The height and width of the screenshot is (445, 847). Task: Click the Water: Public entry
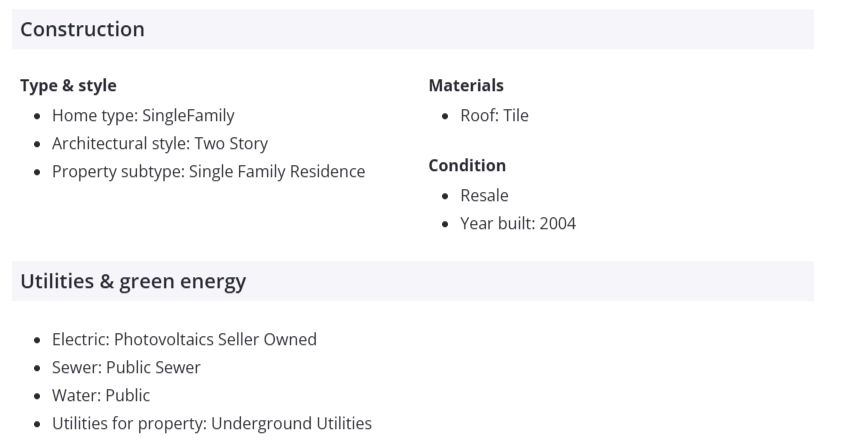coord(101,395)
